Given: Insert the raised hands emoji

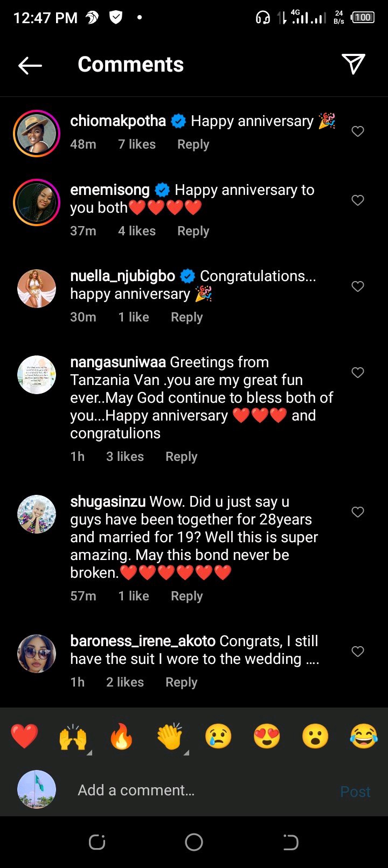Looking at the screenshot, I should tap(72, 737).
